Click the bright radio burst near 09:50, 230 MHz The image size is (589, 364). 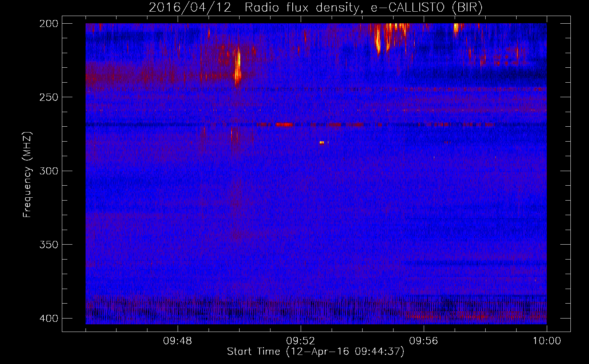click(238, 67)
